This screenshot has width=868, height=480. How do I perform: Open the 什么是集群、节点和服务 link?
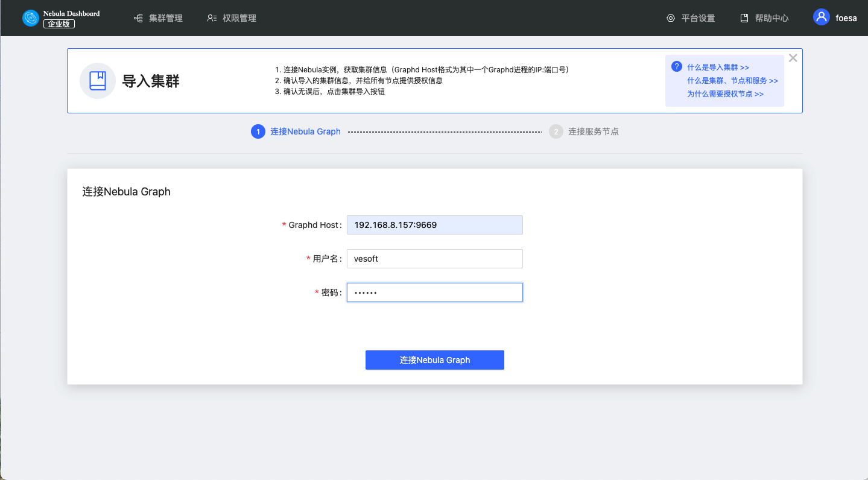coord(732,81)
